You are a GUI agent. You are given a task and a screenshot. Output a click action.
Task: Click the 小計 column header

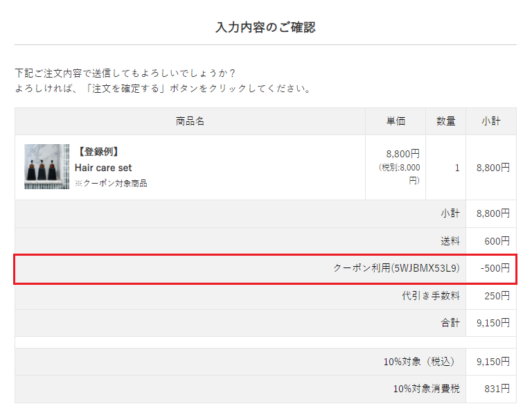[x=491, y=121]
